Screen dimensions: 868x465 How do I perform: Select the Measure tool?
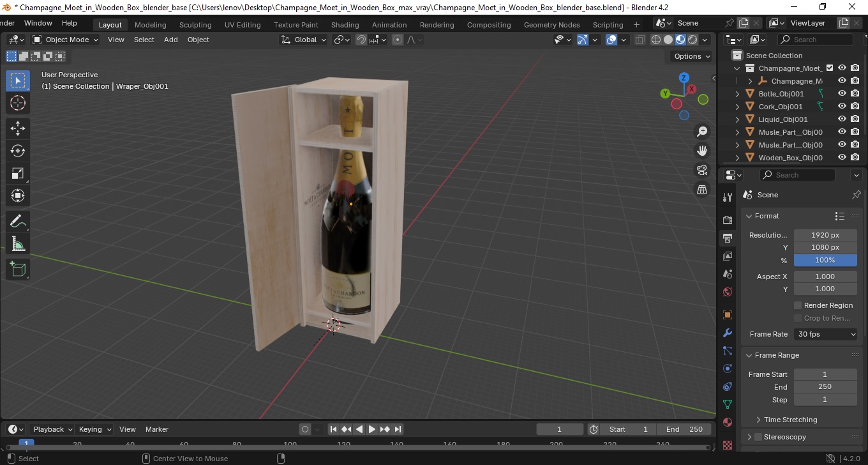pos(18,244)
